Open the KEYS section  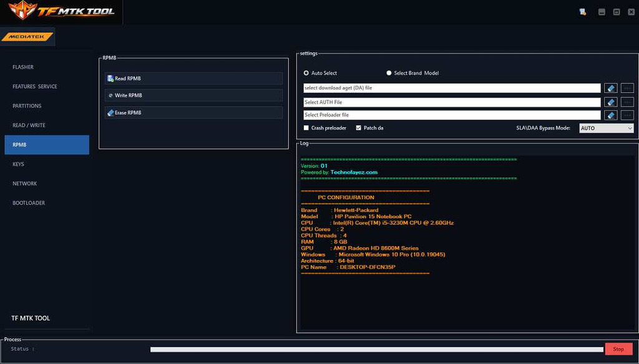(18, 164)
